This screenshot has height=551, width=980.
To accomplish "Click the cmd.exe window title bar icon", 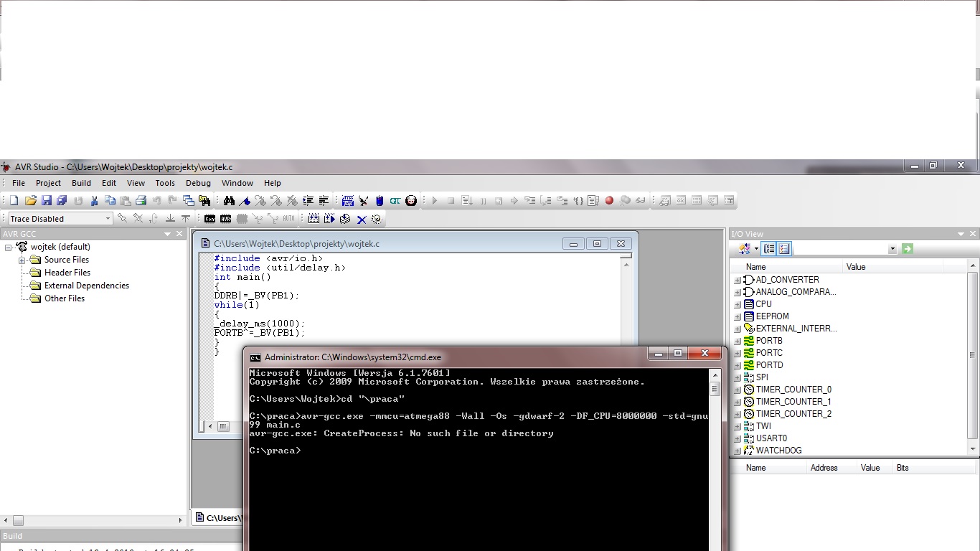I will pos(255,357).
